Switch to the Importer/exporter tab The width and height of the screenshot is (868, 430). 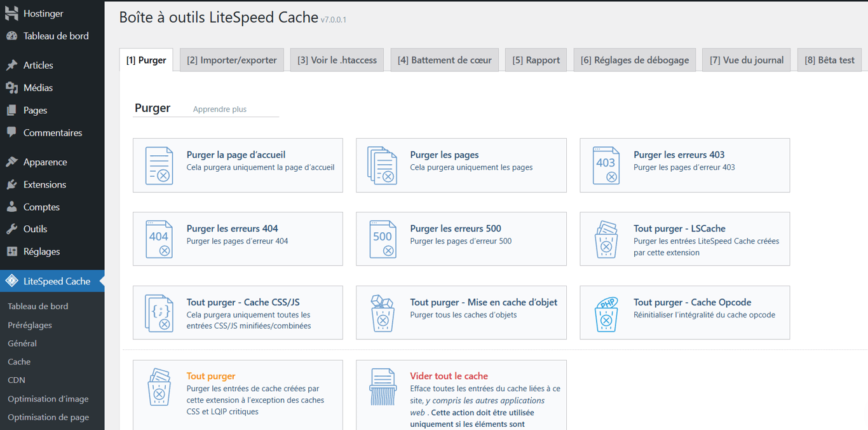point(231,59)
